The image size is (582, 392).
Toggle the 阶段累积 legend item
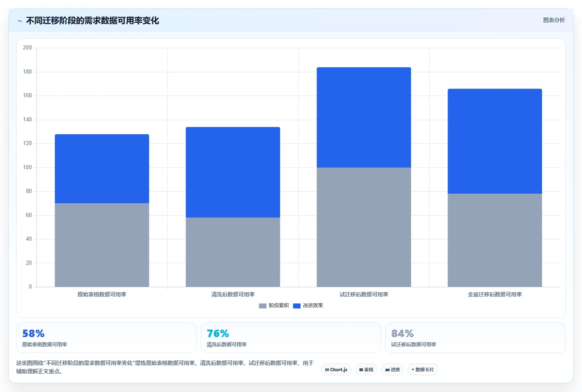click(x=274, y=306)
